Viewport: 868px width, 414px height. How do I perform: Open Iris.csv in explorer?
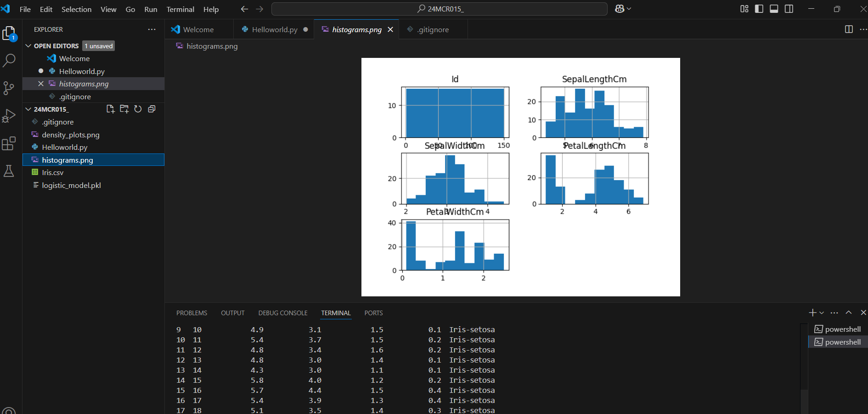(94, 172)
